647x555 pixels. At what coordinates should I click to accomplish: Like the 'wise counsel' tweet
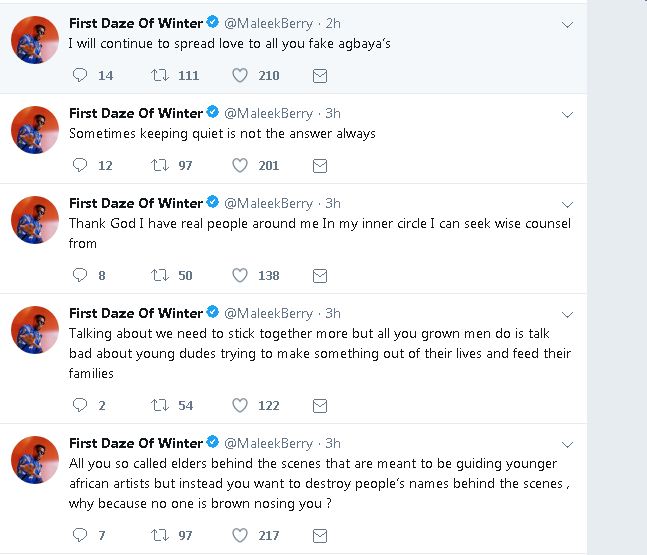[x=240, y=275]
